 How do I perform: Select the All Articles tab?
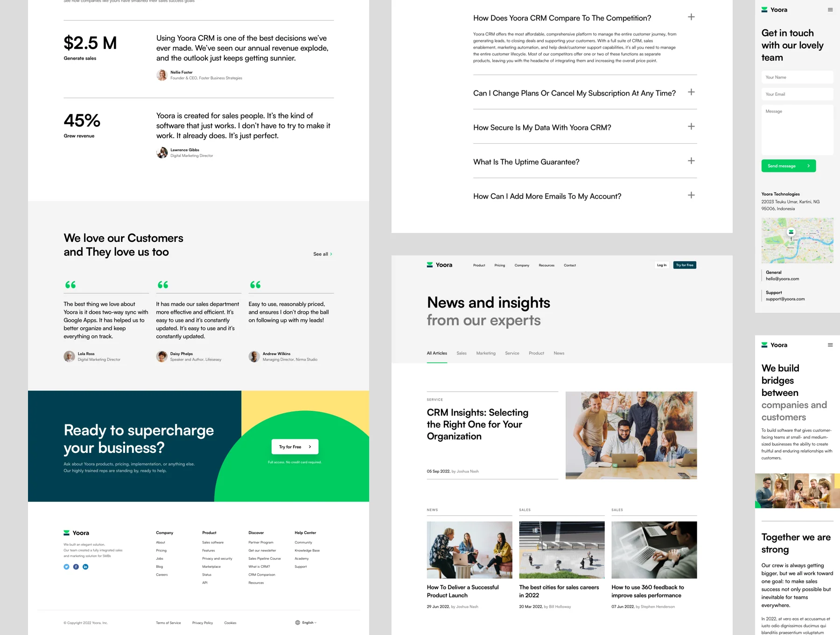pos(437,353)
